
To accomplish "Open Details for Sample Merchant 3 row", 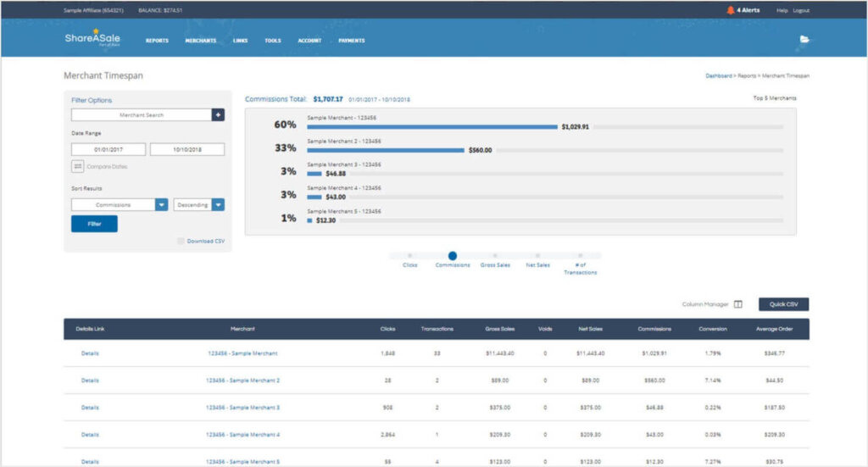I will coord(90,407).
